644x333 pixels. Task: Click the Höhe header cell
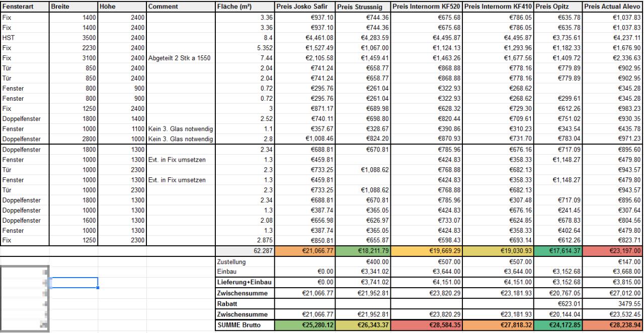122,7
